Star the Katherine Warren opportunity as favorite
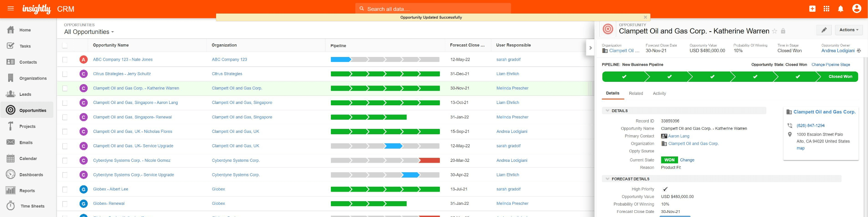 774,31
